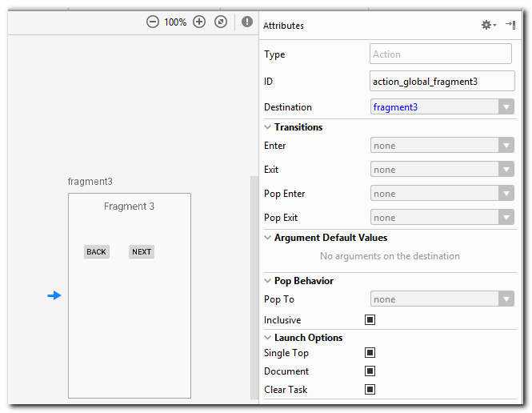Toggle the Document launch option checkbox
Viewport: 532px width, 413px height.
tap(370, 371)
